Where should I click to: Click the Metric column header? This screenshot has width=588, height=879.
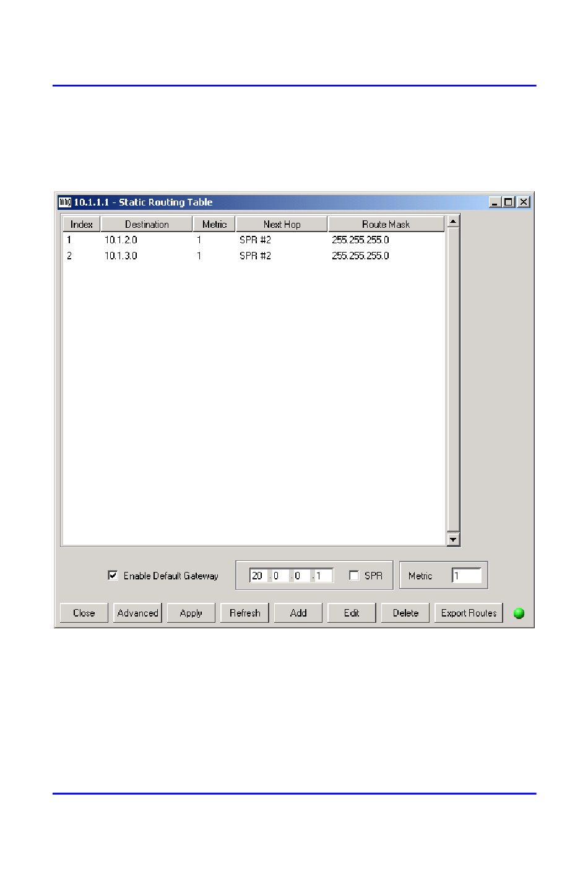pyautogui.click(x=214, y=224)
